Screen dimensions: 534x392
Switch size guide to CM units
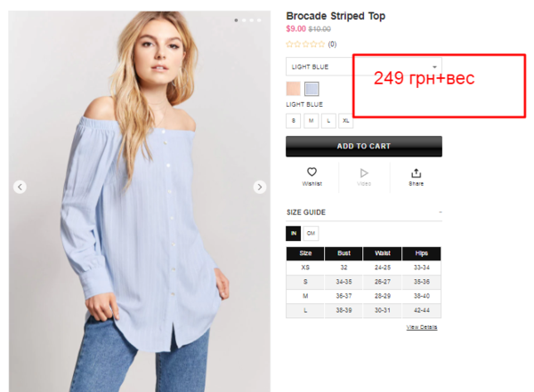click(x=311, y=234)
